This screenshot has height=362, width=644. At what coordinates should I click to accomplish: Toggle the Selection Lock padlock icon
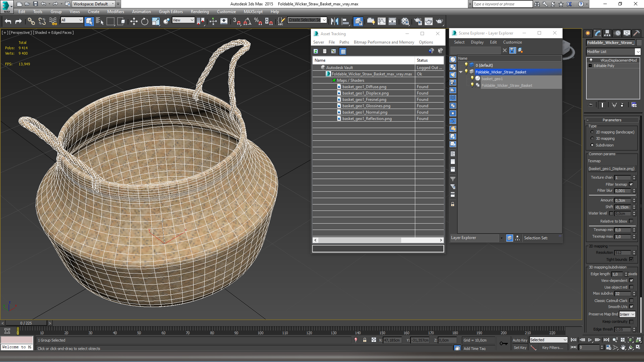point(365,340)
